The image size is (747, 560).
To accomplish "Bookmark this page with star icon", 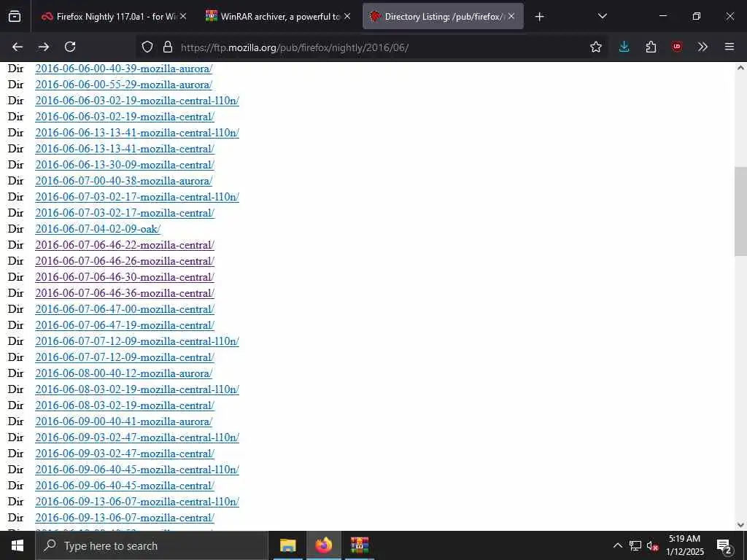I will pos(595,47).
